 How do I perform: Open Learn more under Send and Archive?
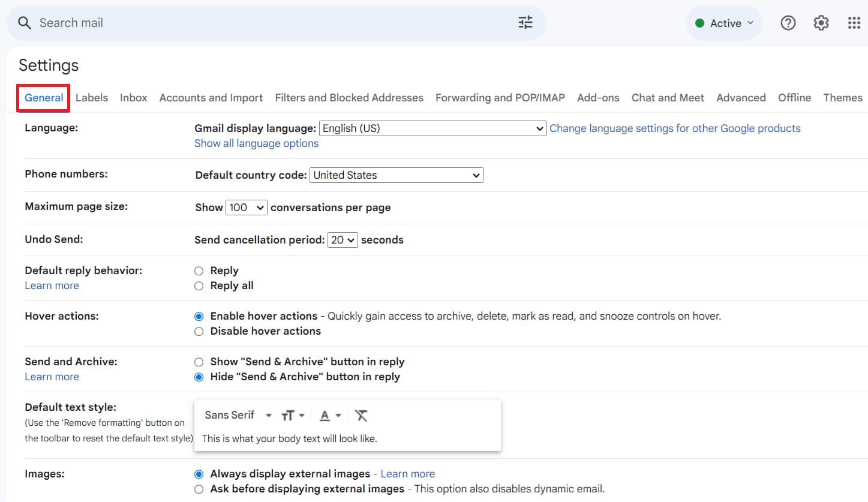pyautogui.click(x=52, y=377)
